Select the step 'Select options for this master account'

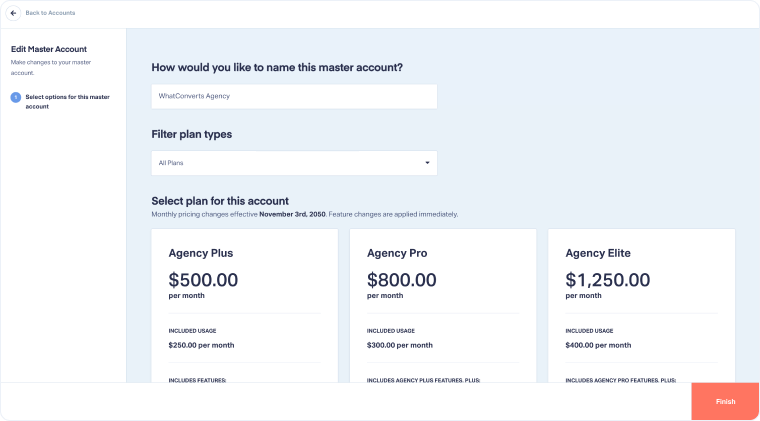point(67,101)
